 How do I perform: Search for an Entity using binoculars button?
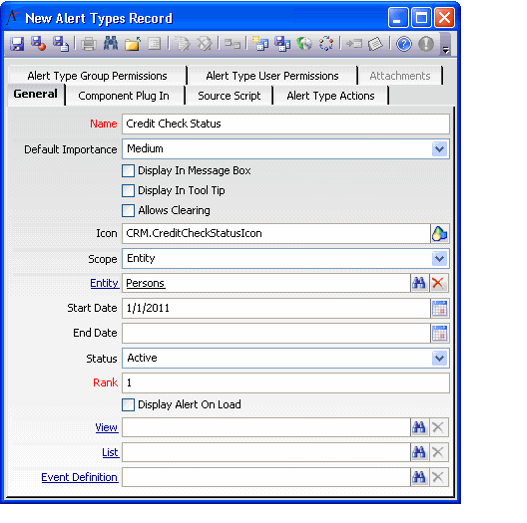(x=419, y=283)
